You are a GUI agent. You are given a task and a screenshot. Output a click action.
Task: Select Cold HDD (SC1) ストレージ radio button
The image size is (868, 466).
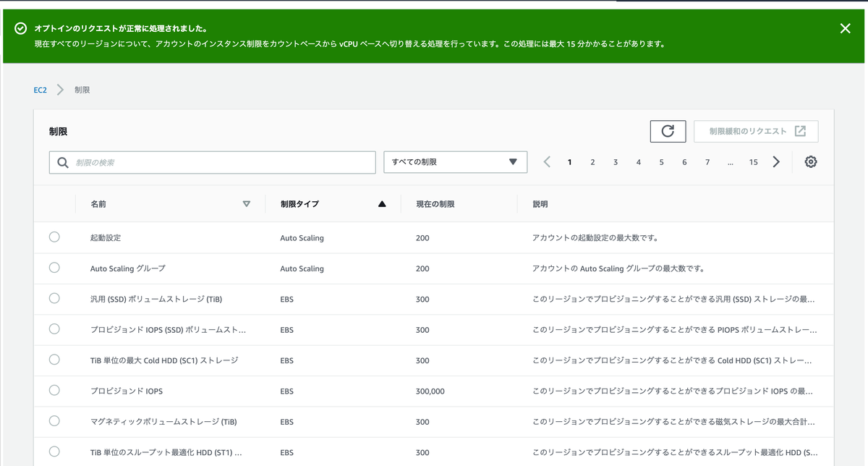[x=54, y=360]
